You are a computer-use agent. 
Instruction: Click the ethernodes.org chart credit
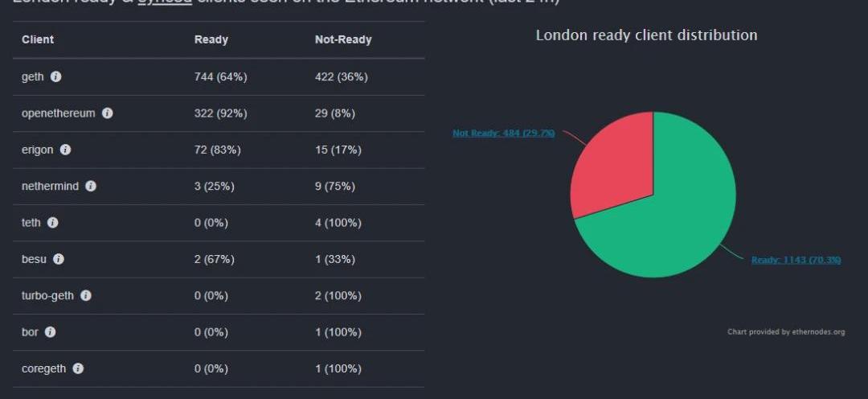click(786, 332)
